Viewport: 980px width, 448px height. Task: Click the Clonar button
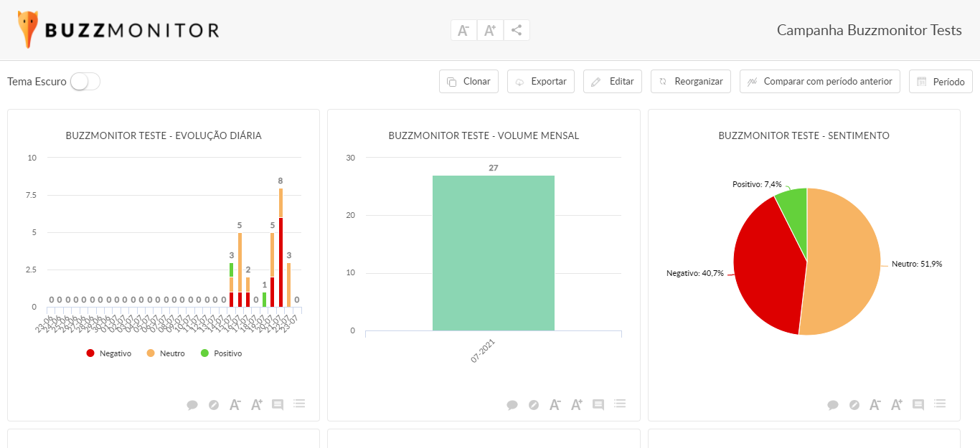[468, 82]
